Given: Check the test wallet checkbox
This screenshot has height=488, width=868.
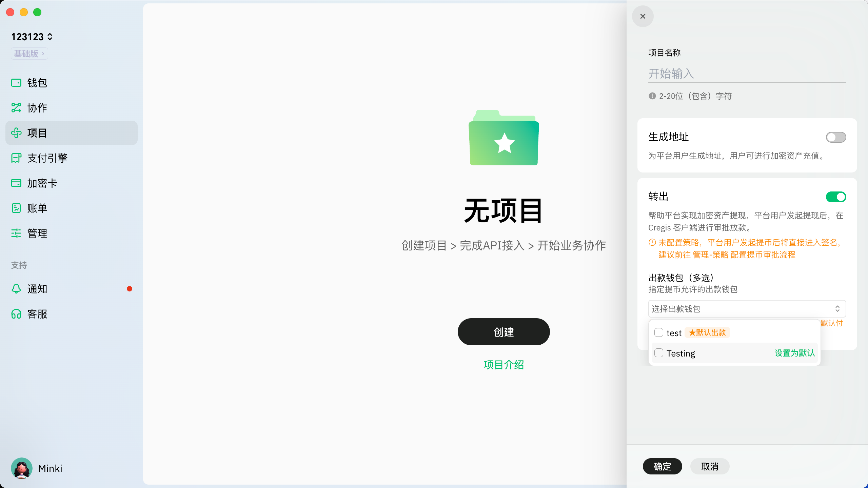Looking at the screenshot, I should (658, 332).
